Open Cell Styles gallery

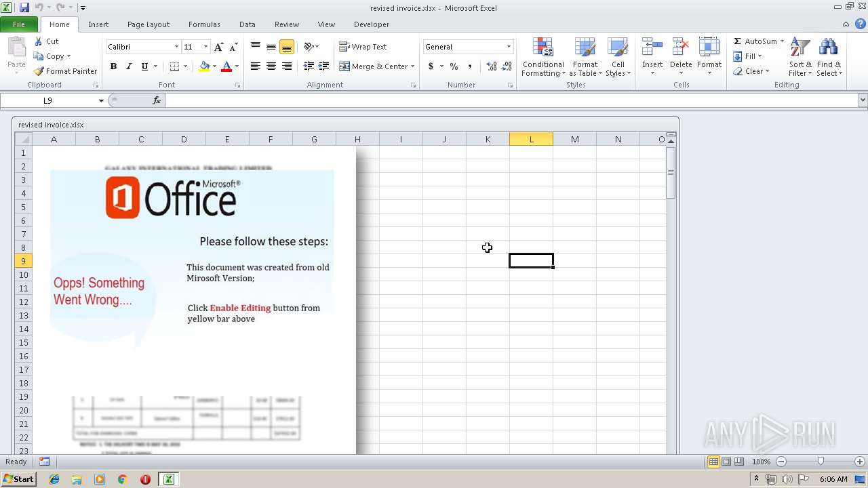(x=618, y=57)
